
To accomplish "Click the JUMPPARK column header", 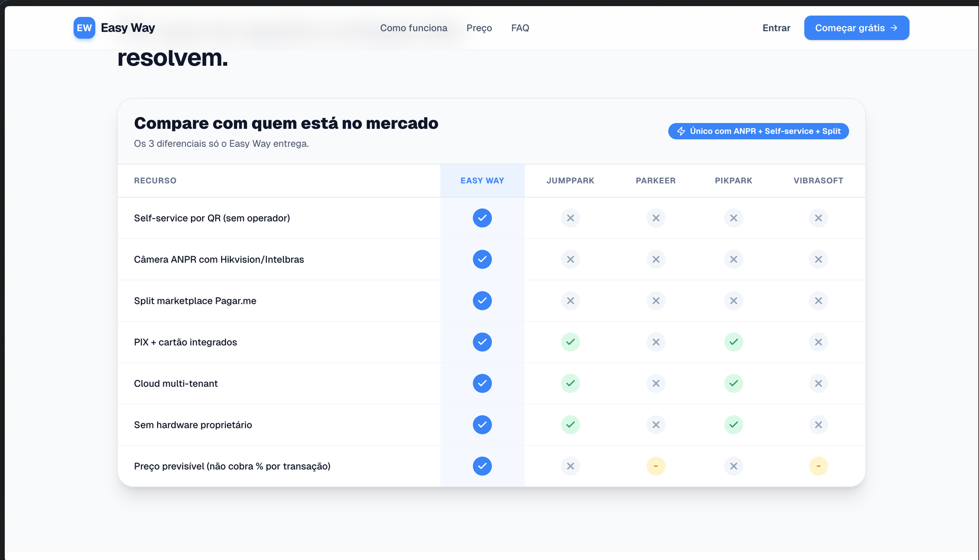I will [570, 181].
